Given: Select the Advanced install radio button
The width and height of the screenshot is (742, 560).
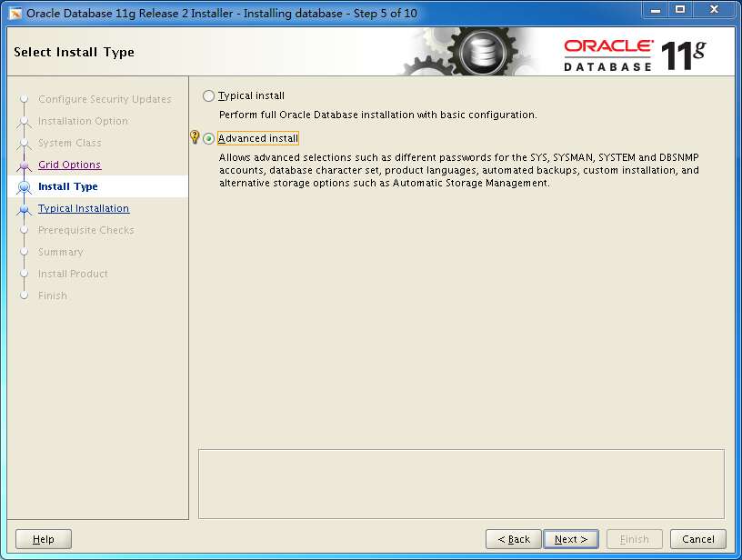Looking at the screenshot, I should (x=208, y=138).
